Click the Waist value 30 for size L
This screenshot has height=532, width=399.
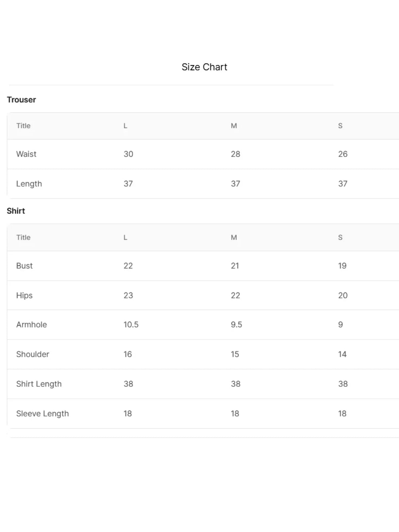tap(128, 154)
